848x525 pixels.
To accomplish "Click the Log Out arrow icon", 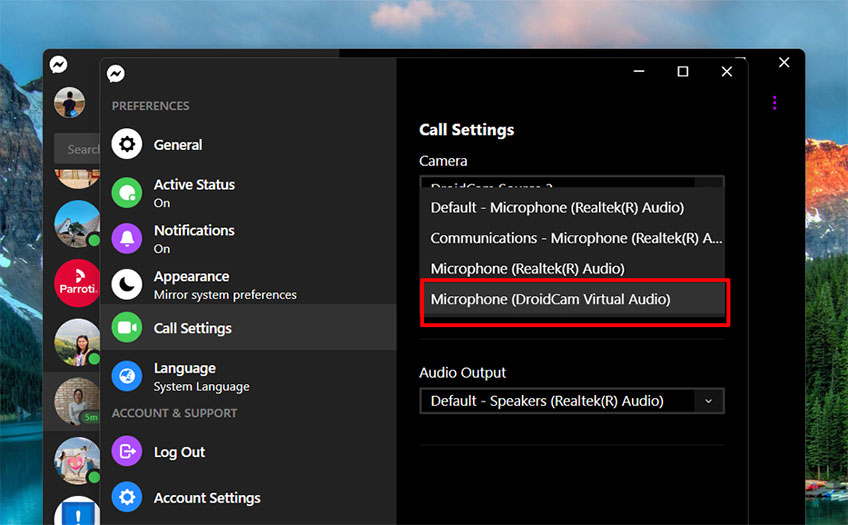I will pyautogui.click(x=127, y=451).
